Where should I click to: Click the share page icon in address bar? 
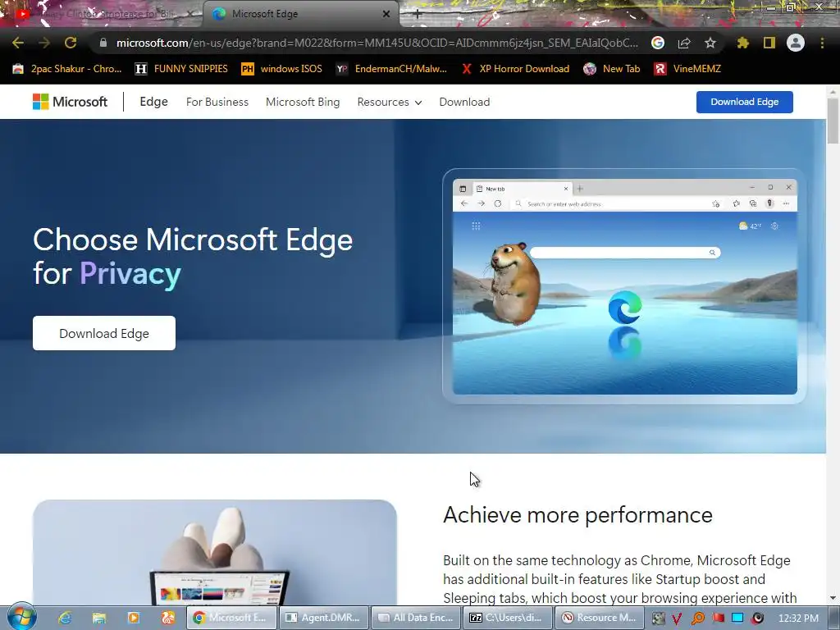pos(684,43)
